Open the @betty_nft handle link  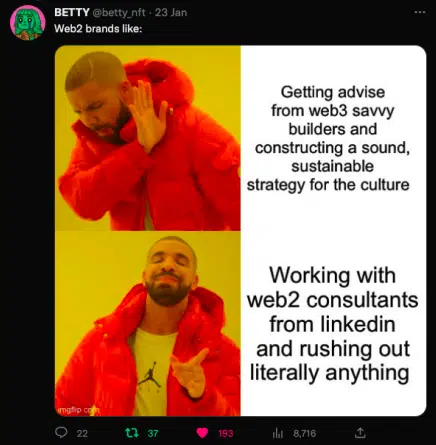click(118, 13)
